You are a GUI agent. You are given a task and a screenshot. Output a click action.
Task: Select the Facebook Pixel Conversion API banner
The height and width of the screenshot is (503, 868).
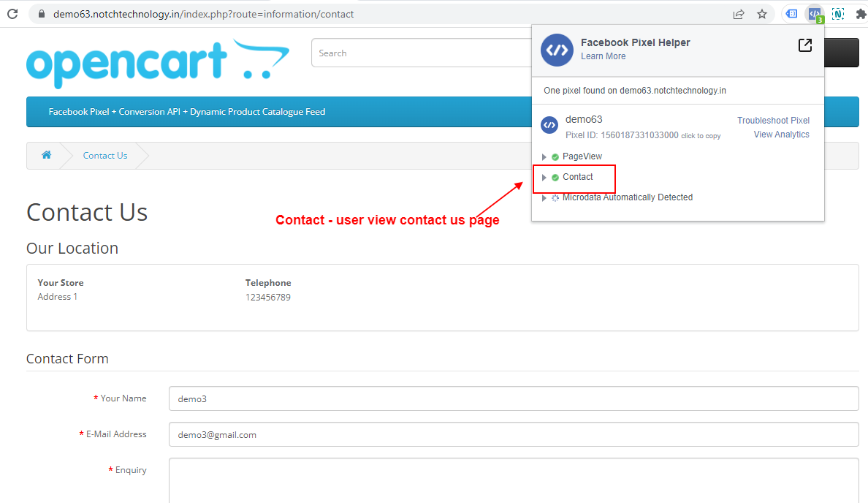(186, 112)
